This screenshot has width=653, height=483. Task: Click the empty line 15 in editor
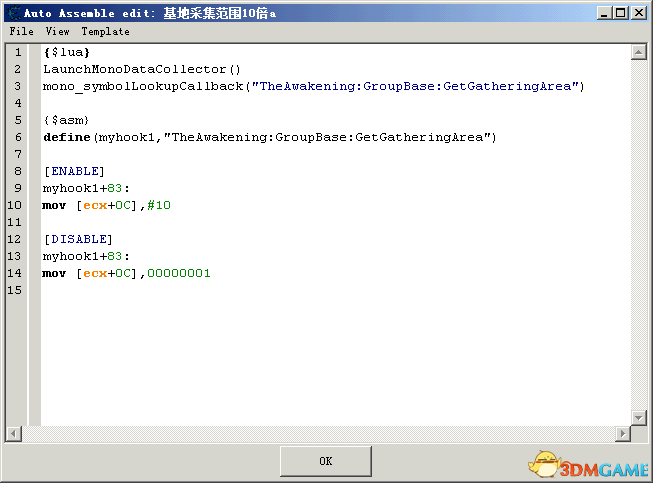336,290
